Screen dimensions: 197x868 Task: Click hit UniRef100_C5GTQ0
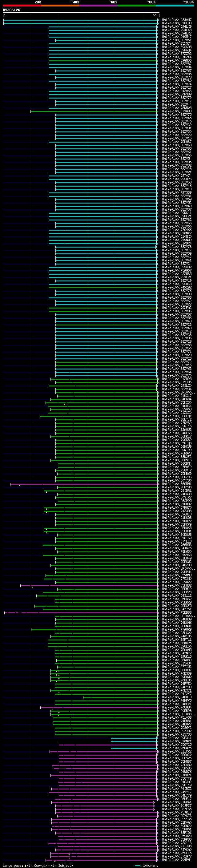click(x=177, y=443)
